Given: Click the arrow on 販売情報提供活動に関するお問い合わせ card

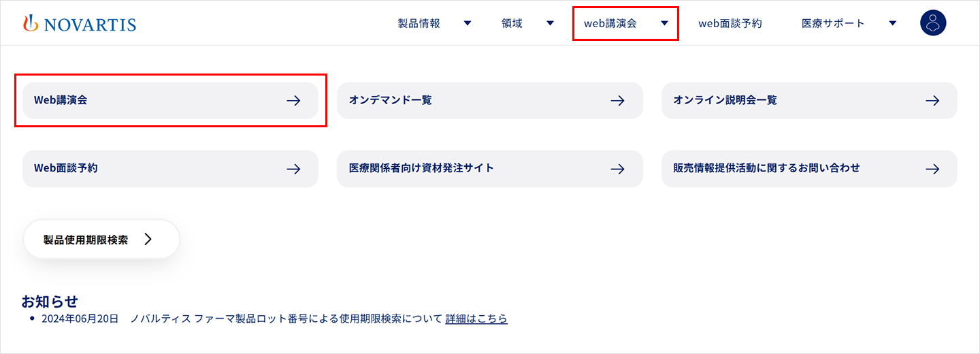Looking at the screenshot, I should [x=932, y=169].
